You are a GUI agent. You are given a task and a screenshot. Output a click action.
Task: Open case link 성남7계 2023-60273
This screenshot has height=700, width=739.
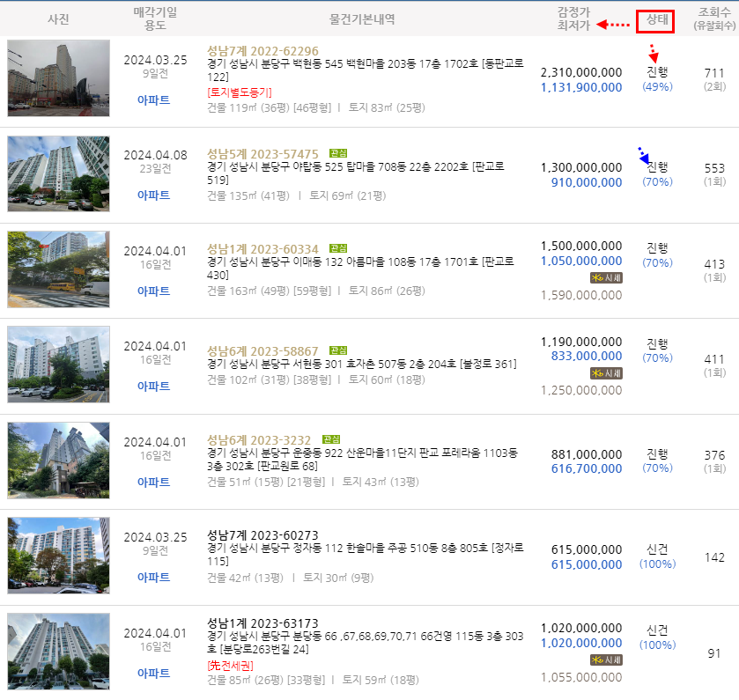click(262, 535)
